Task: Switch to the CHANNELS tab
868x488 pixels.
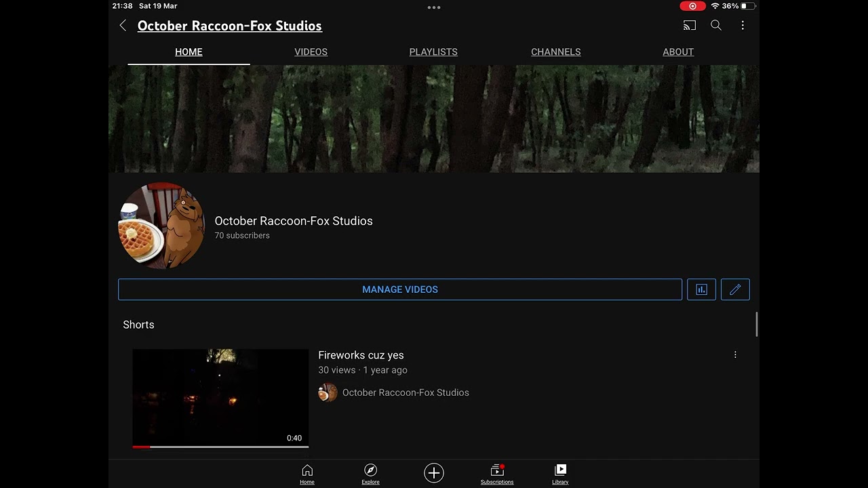Action: point(556,52)
